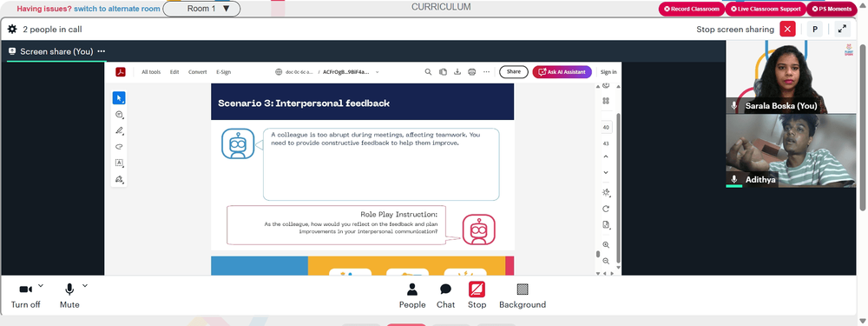The width and height of the screenshot is (868, 326).
Task: Go to previous page with up chevron
Action: 606,156
